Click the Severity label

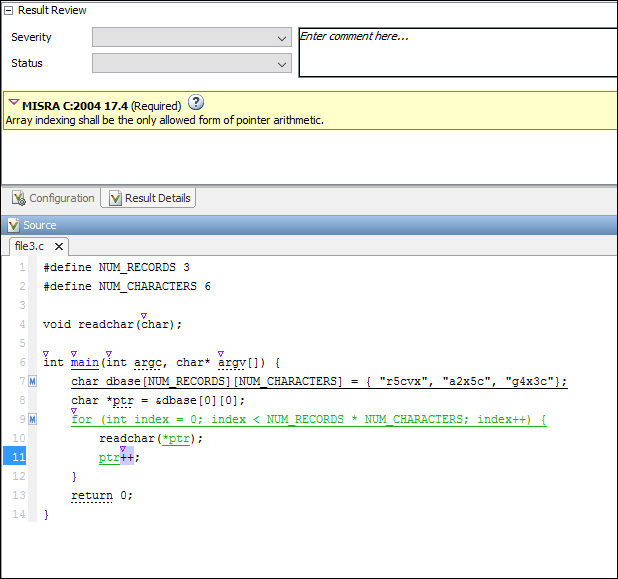pos(32,37)
